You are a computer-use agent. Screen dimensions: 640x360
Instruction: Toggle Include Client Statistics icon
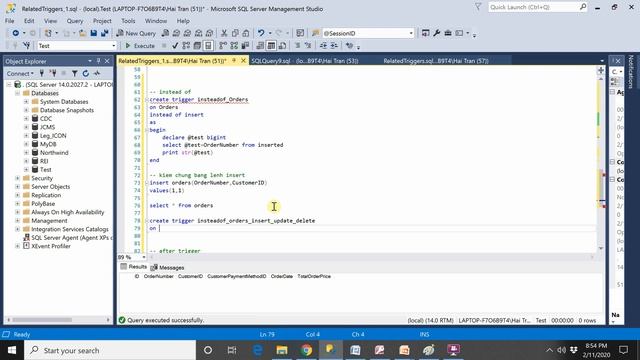(x=245, y=46)
